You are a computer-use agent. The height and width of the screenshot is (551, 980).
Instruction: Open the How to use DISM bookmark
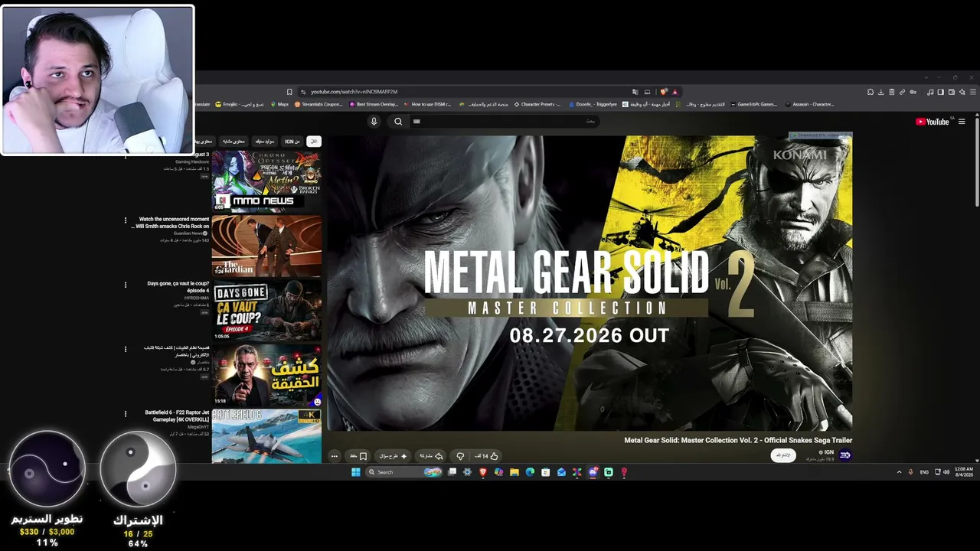click(x=427, y=104)
